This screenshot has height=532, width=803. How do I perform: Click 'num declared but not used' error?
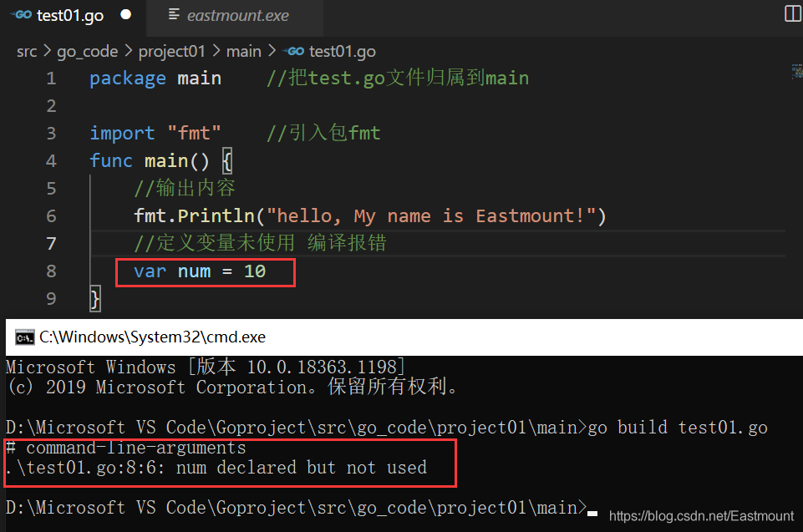click(301, 468)
